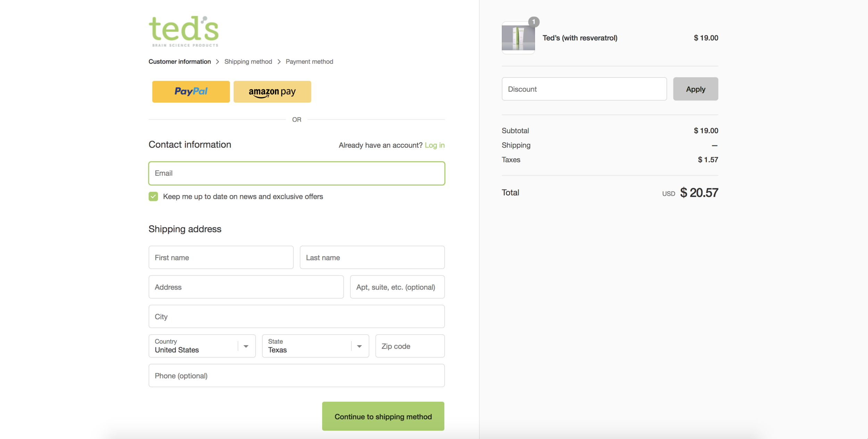Screen dimensions: 868x439
Task: Click the Taxes value $ 1.57
Action: pos(708,160)
